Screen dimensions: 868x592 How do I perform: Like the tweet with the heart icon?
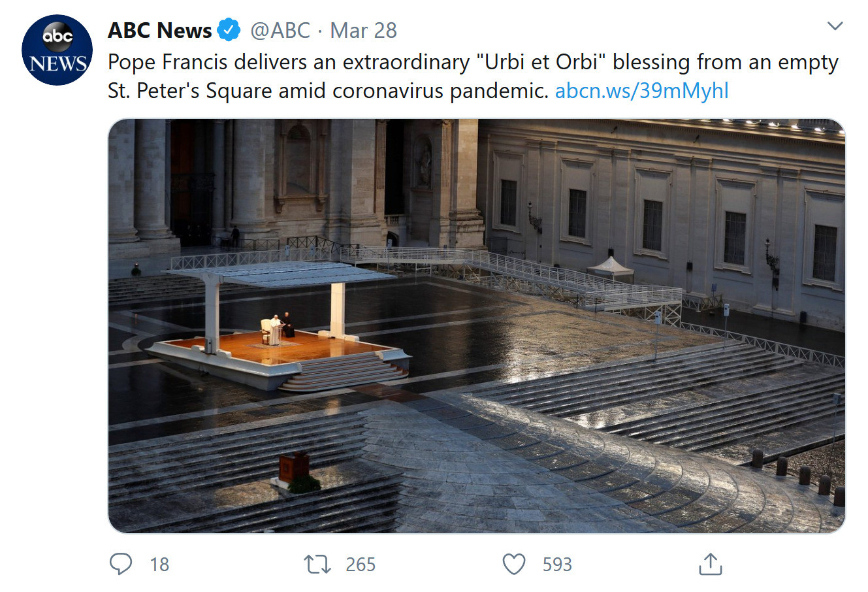513,564
